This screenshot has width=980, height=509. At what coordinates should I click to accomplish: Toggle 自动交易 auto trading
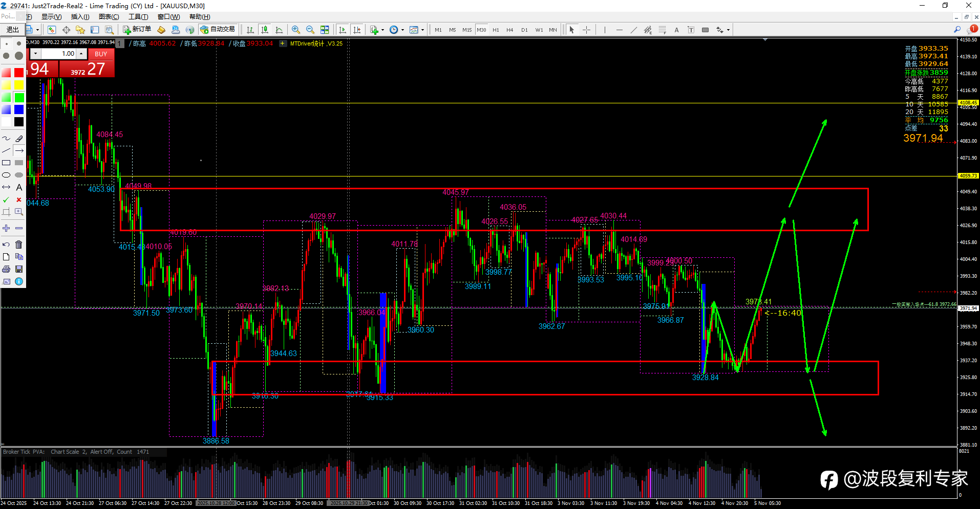[x=218, y=29]
